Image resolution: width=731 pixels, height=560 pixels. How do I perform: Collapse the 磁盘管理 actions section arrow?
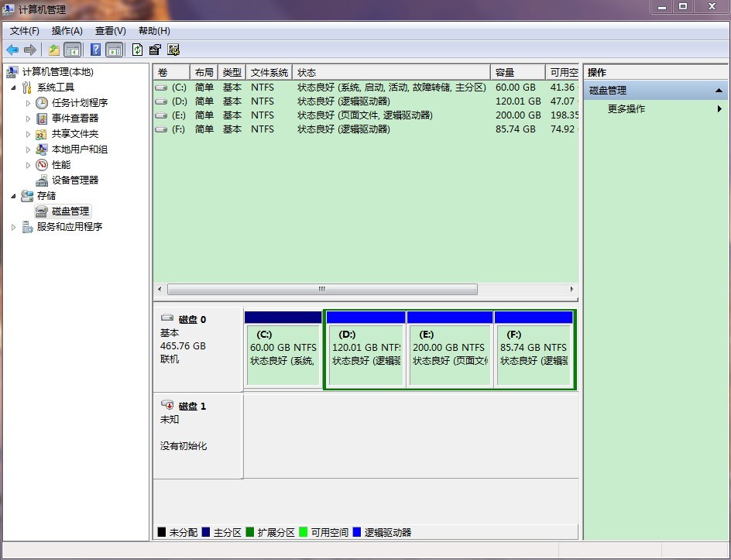coord(719,91)
